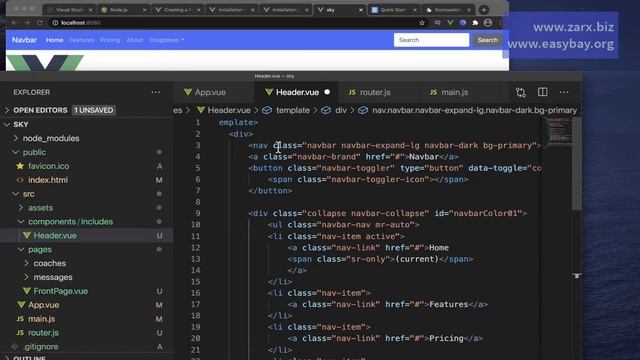Expand the coaches folder

(x=27, y=263)
